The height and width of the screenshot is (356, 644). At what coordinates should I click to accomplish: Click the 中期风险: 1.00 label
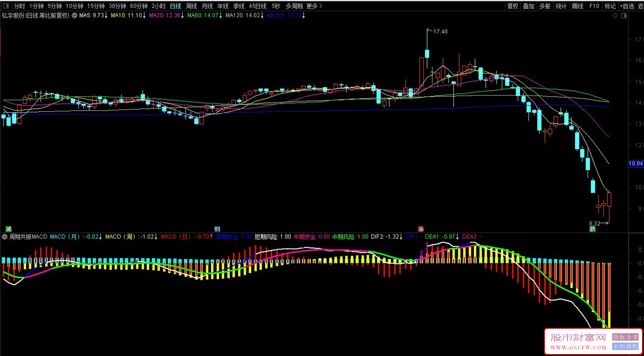[x=350, y=237]
